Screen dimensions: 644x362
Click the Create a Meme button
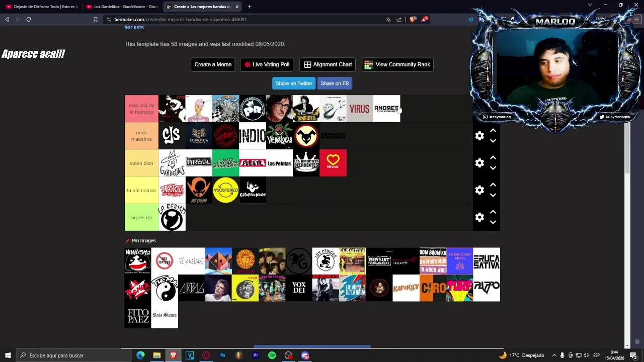coord(213,64)
